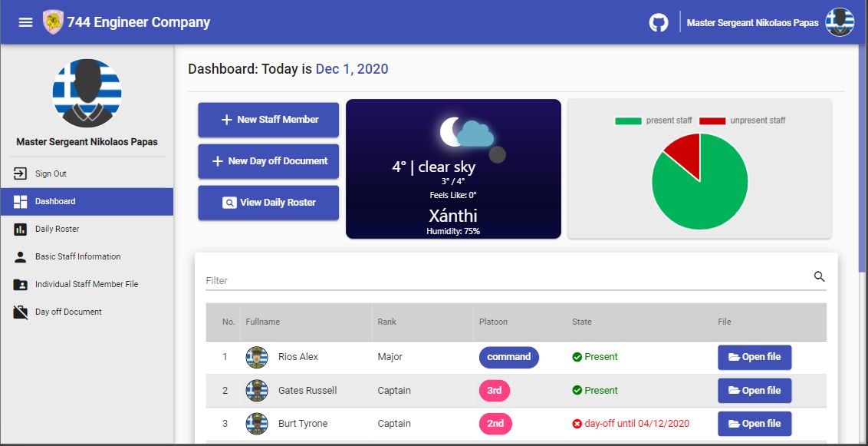Click the Fullname column header

point(263,322)
